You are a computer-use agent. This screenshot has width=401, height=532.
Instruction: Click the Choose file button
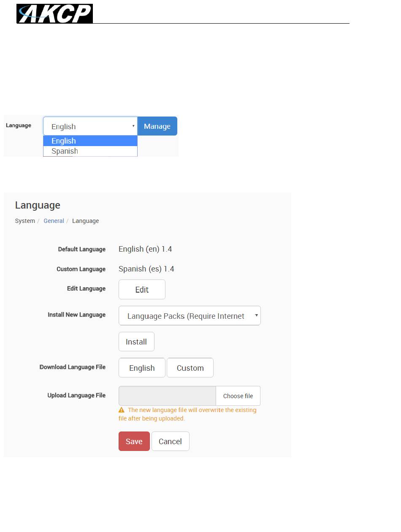click(x=238, y=396)
